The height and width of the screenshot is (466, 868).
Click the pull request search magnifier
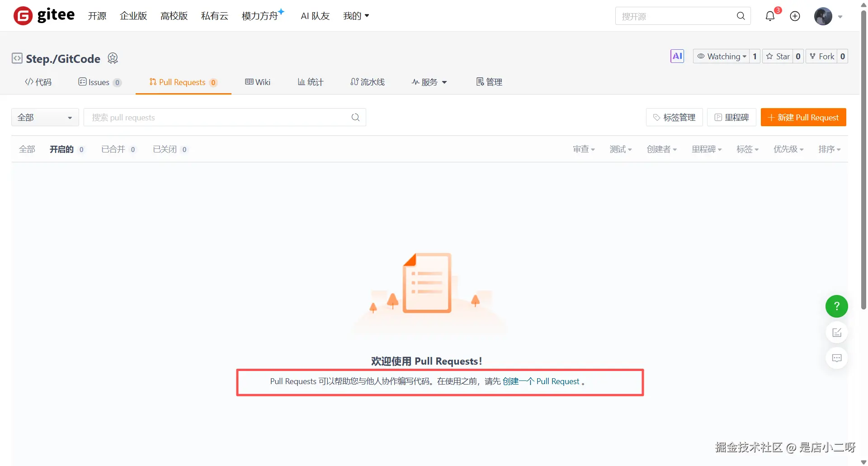tap(356, 117)
